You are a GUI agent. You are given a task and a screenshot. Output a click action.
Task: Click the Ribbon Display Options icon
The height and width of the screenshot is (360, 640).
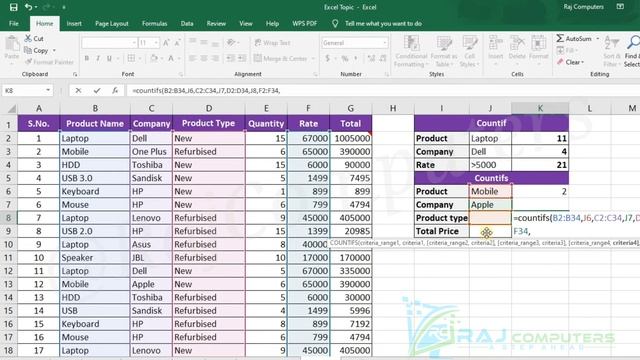pyautogui.click(x=620, y=7)
